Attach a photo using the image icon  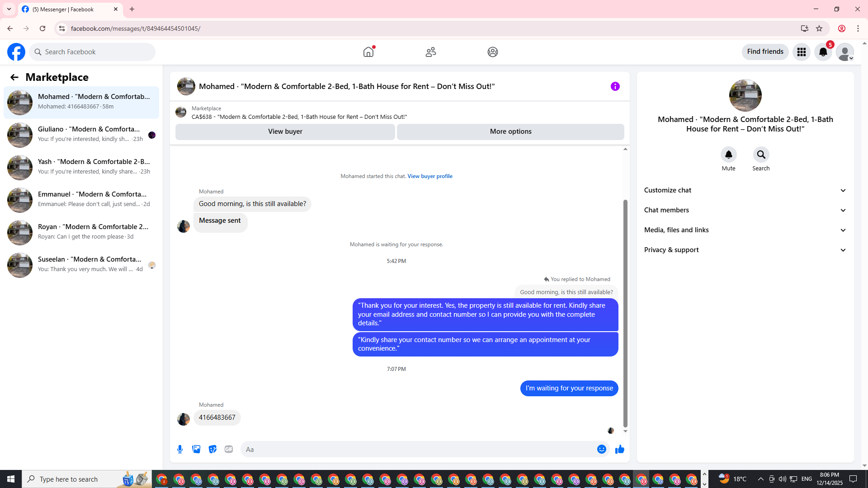click(196, 449)
